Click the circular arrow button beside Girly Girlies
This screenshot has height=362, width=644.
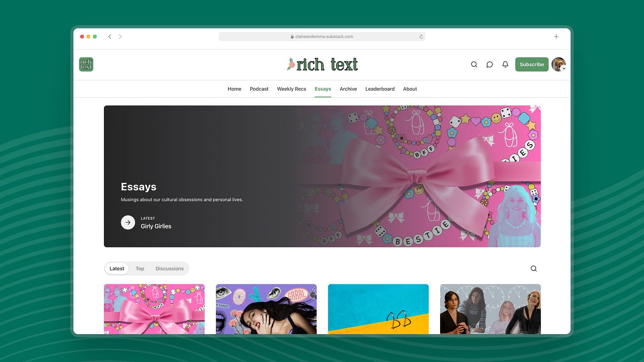tap(128, 222)
